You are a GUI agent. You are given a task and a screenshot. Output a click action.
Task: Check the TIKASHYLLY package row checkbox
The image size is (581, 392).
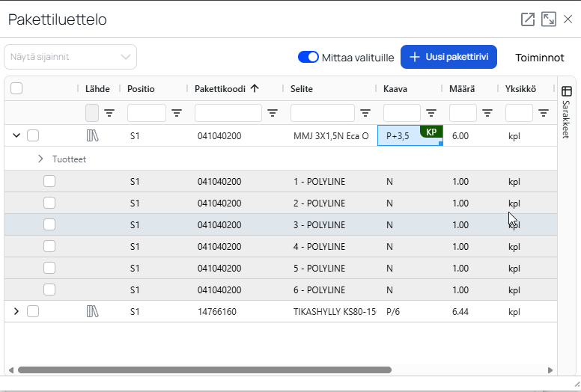click(33, 311)
